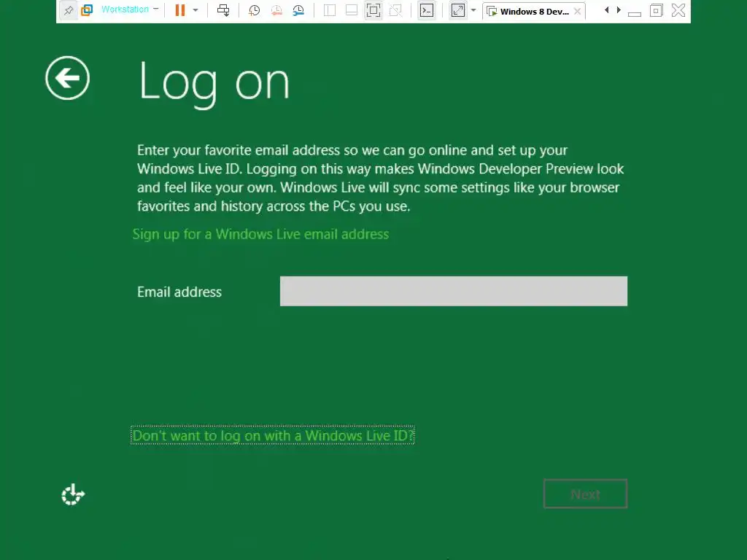The width and height of the screenshot is (747, 560).
Task: Click the Next button
Action: [585, 494]
